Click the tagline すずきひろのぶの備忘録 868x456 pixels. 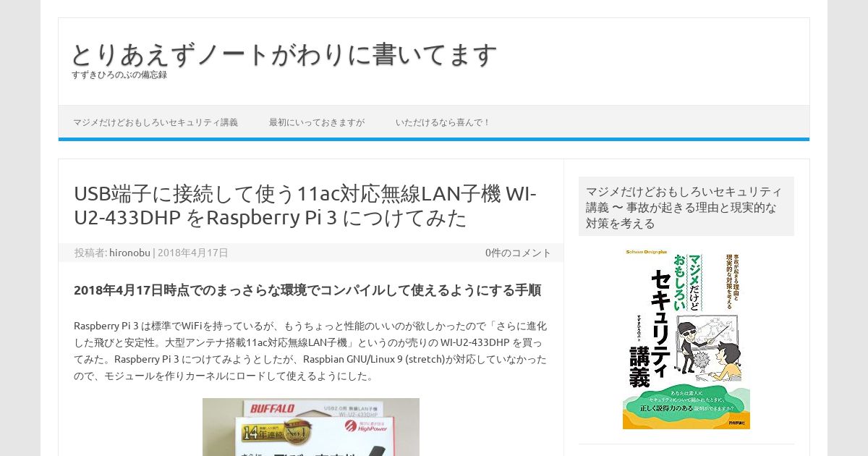tap(119, 75)
